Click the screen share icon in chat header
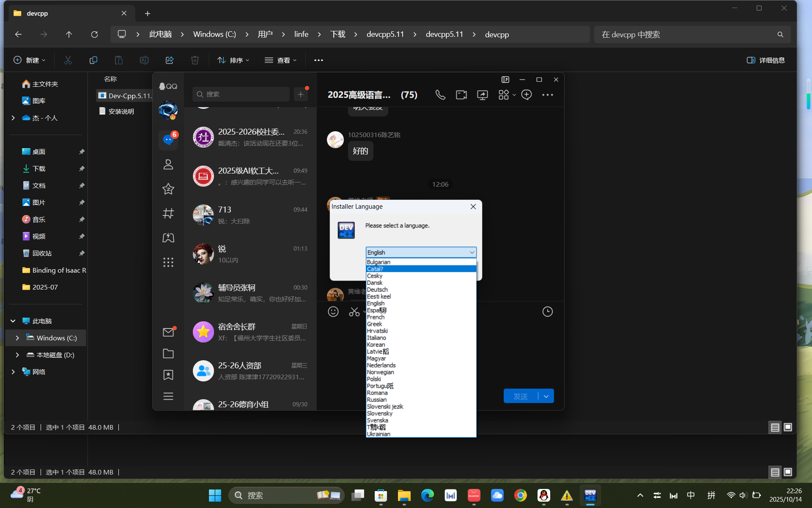 click(x=483, y=95)
